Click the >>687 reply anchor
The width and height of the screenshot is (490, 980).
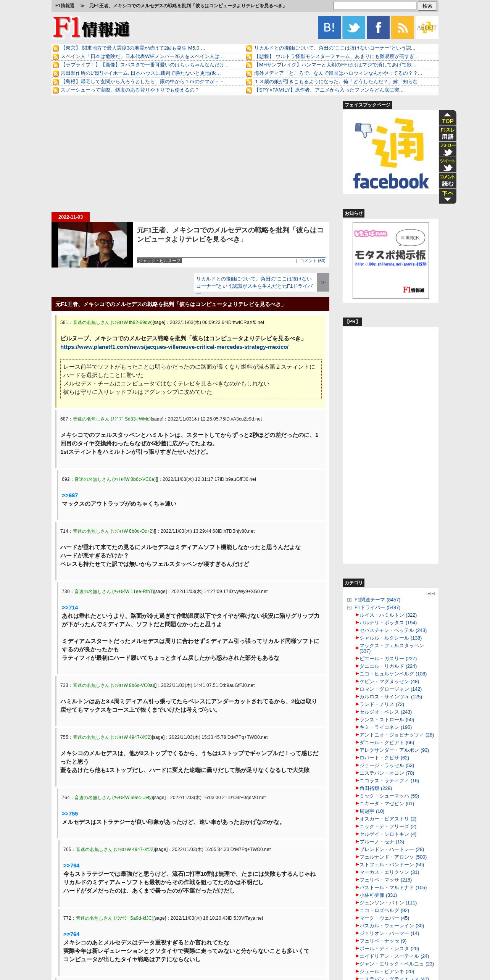(70, 495)
